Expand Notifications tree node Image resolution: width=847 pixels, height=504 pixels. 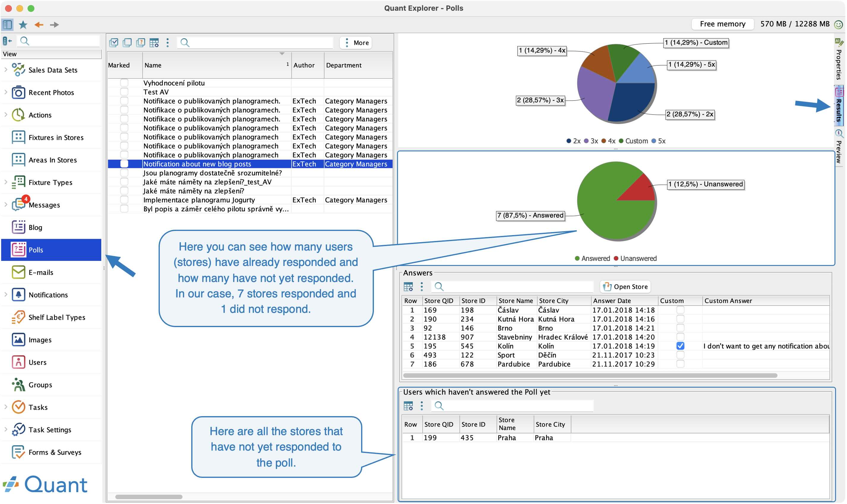pyautogui.click(x=6, y=294)
